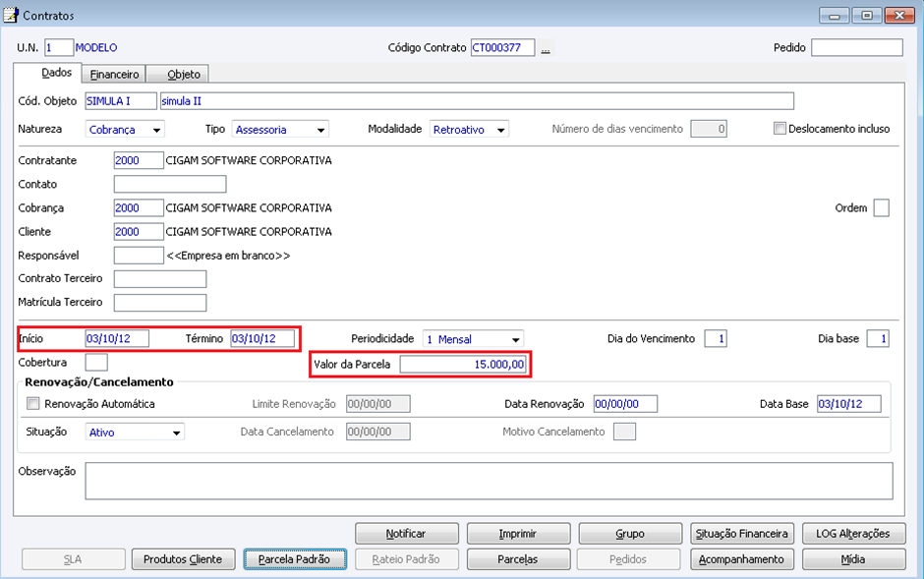Focus the Matrícula Terceiro field

(160, 303)
